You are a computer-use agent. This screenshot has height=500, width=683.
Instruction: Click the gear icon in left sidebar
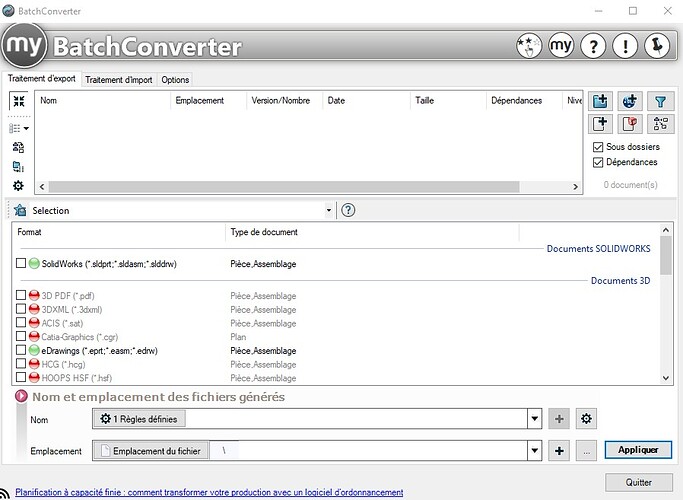pyautogui.click(x=18, y=186)
